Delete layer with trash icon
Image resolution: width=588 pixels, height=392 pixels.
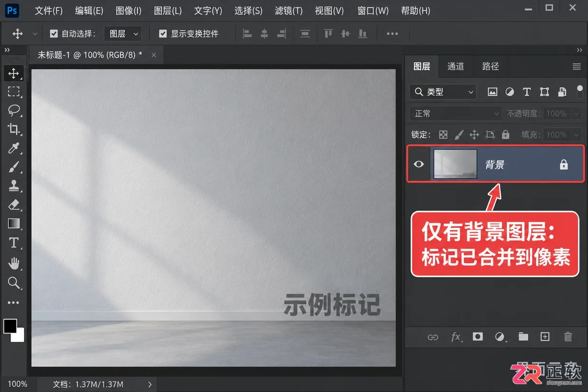pyautogui.click(x=568, y=337)
